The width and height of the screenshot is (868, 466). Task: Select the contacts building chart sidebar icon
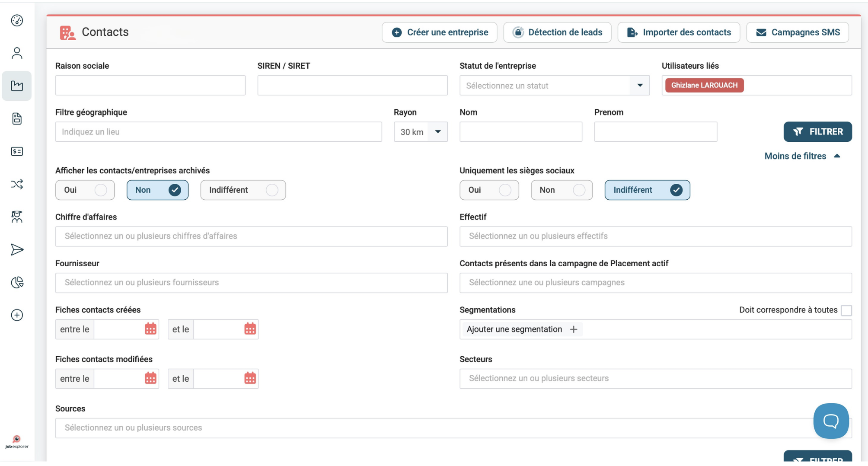[17, 86]
